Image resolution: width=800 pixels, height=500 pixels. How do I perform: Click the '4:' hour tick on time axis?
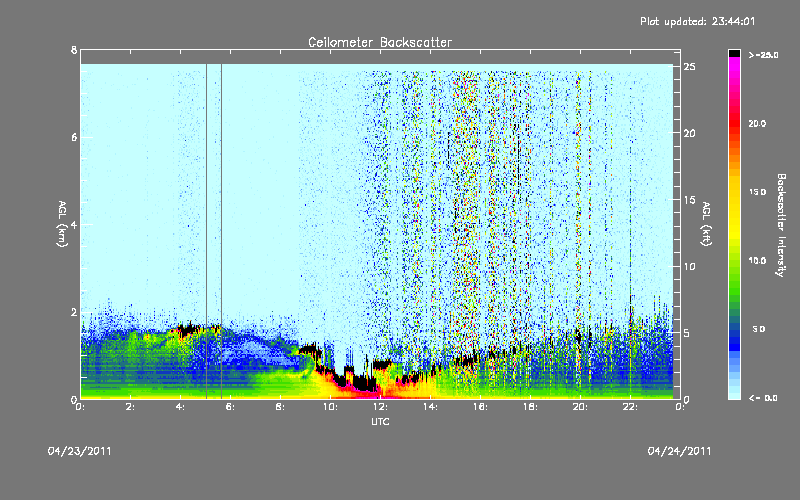[181, 407]
